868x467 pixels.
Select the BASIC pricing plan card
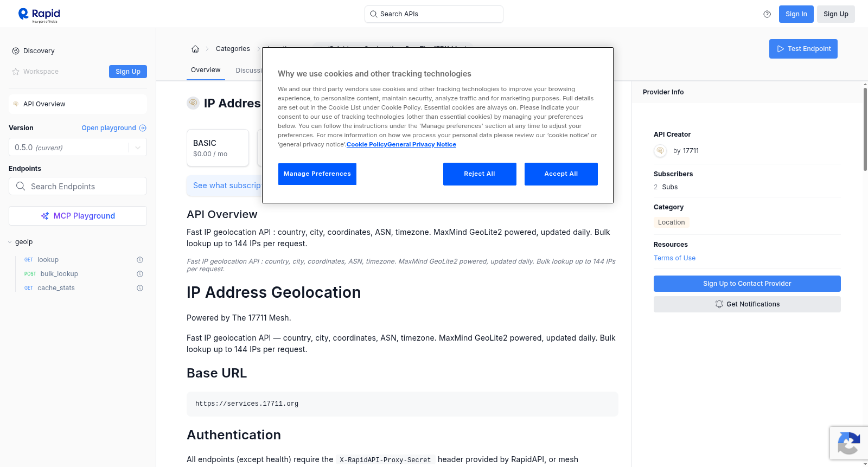218,148
